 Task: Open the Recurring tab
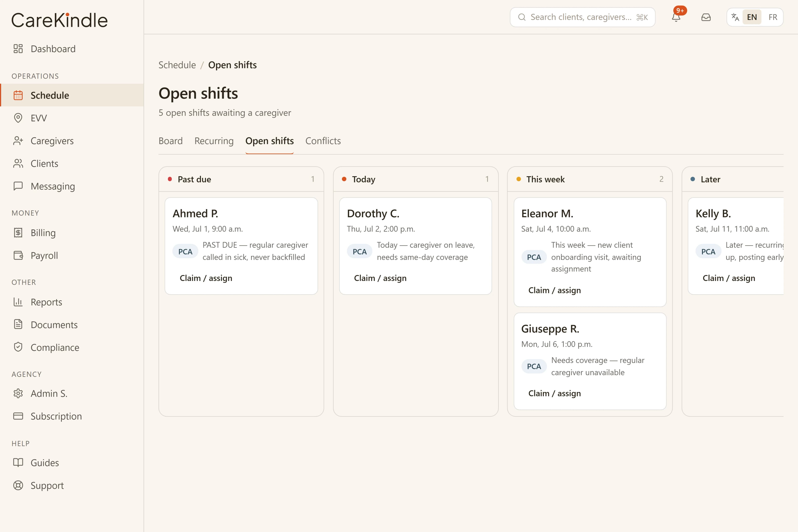[x=214, y=141]
